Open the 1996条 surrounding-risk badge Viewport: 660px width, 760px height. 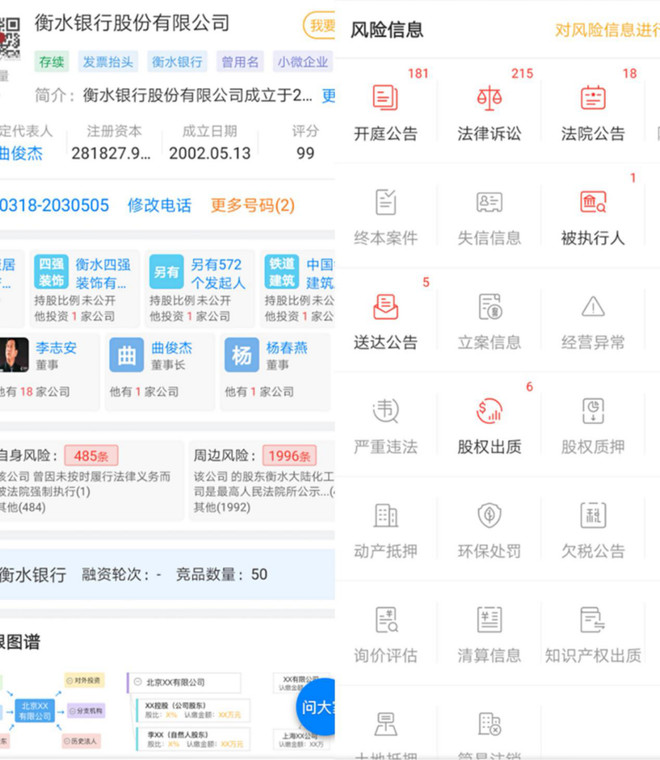click(x=289, y=456)
